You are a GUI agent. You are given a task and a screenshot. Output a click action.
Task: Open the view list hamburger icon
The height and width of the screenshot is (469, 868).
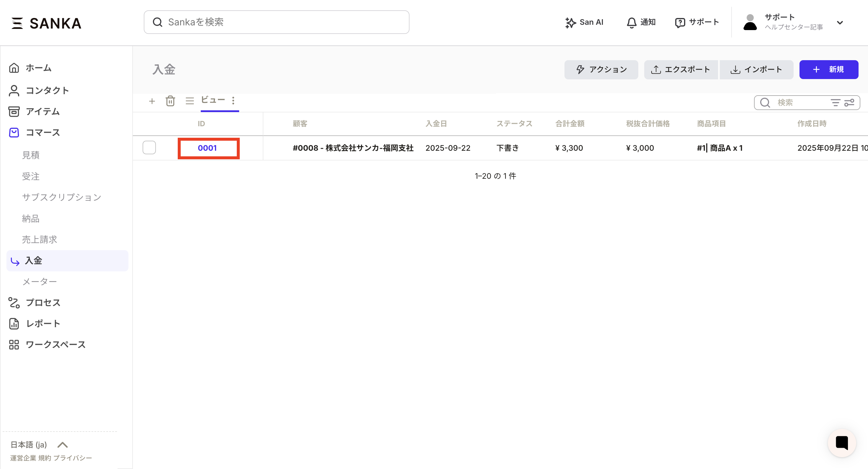(190, 101)
